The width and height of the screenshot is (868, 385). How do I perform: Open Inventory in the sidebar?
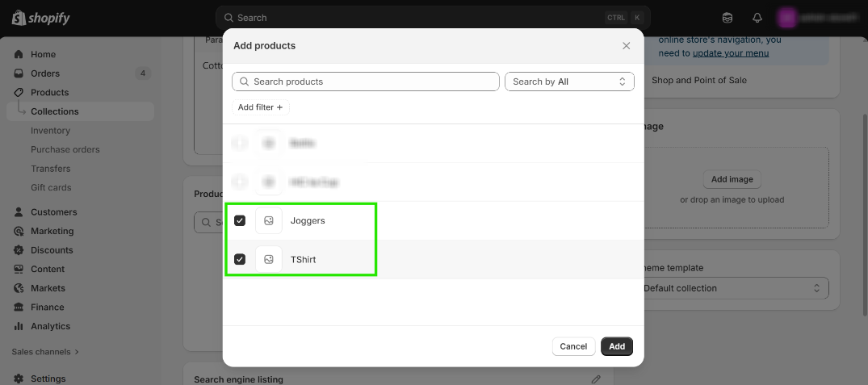click(50, 131)
